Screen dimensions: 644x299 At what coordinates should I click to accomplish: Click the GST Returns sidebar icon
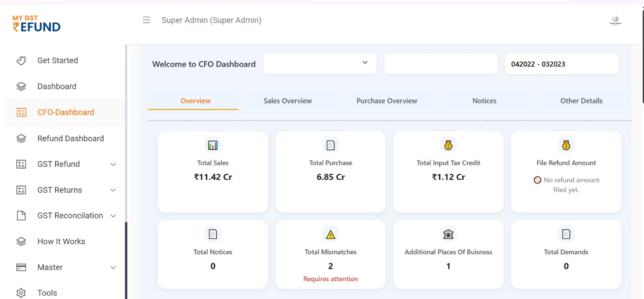21,190
